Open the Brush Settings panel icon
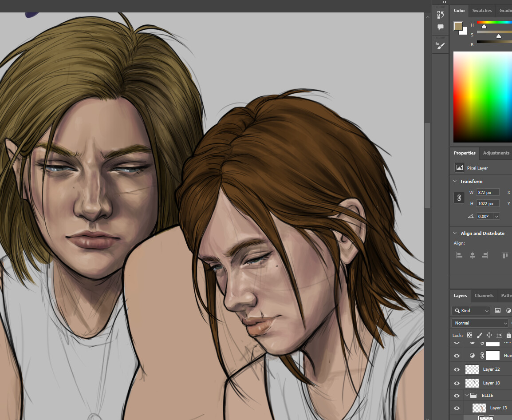Viewport: 512px width, 420px height. pos(441,45)
